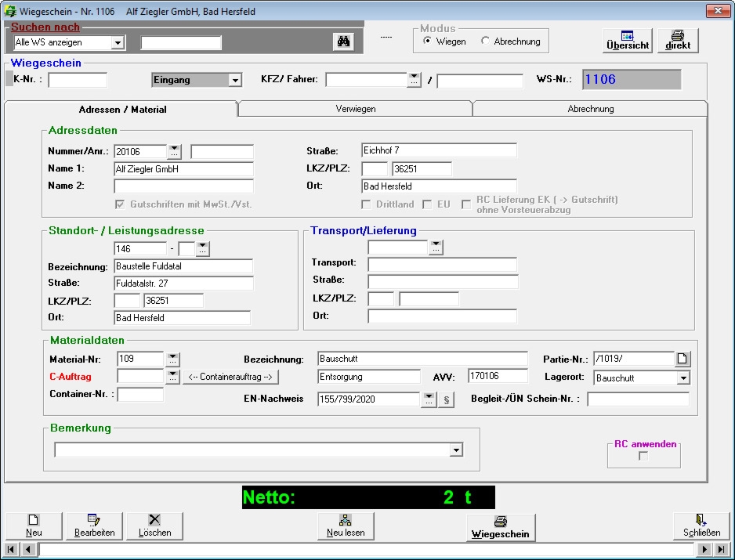735x560 pixels.
Task: Select the Wiegen mode radio button
Action: (x=427, y=42)
